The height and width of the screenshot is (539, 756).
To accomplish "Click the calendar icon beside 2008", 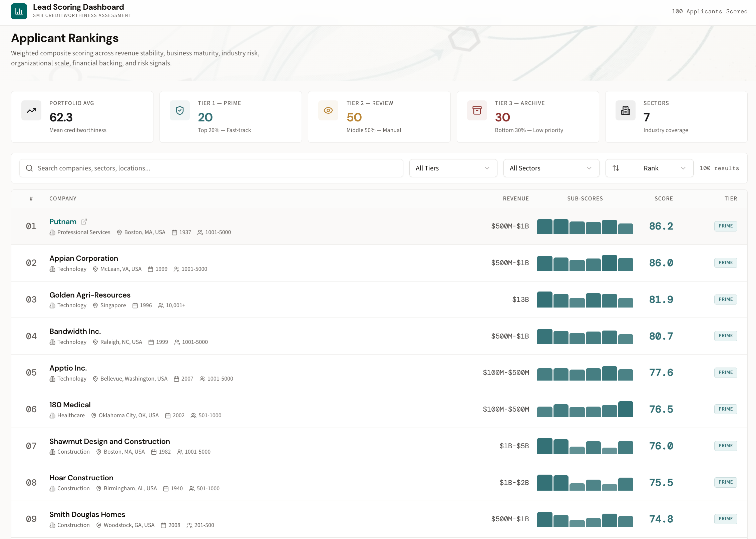I will click(x=163, y=525).
